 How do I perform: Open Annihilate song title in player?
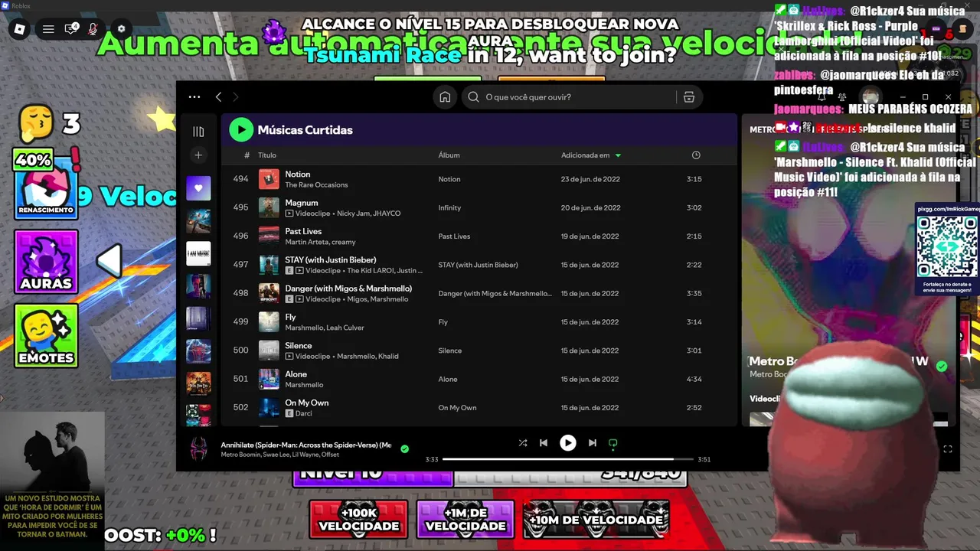point(305,445)
